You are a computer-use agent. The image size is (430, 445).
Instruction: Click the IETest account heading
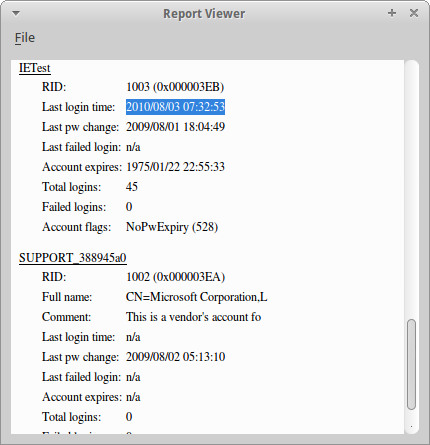click(x=35, y=68)
